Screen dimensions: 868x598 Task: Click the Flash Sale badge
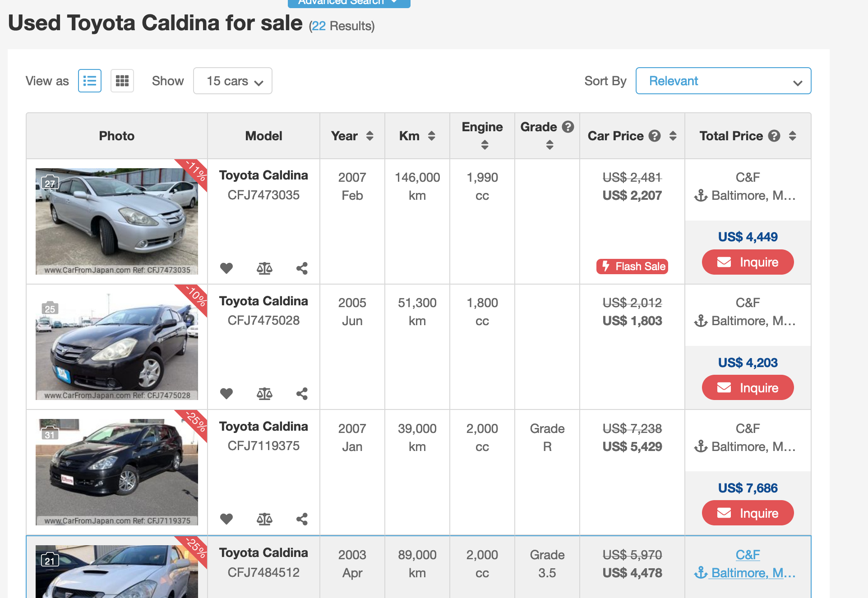point(632,266)
